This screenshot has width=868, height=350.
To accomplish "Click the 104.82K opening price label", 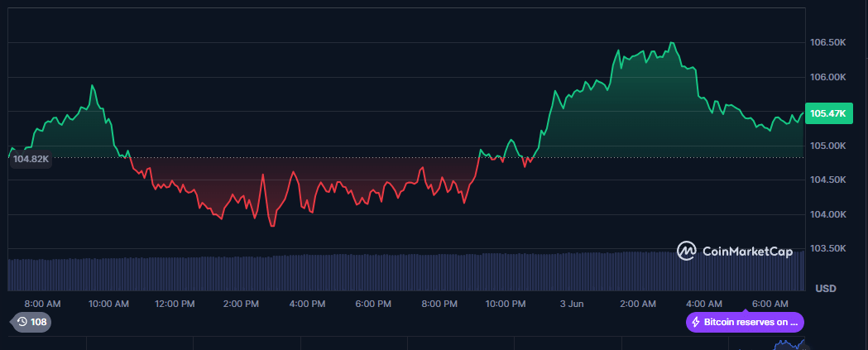I will 31,159.
